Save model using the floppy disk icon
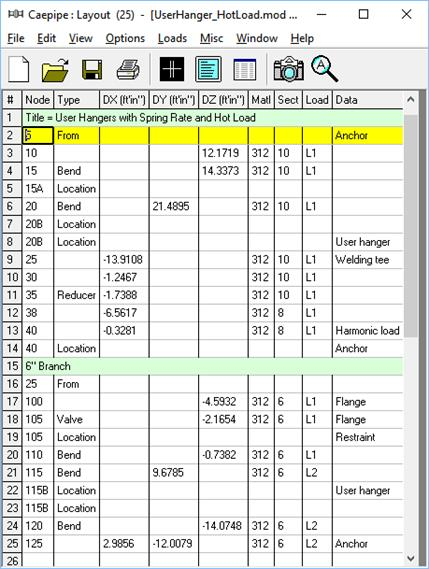This screenshot has width=429, height=569. (92, 69)
